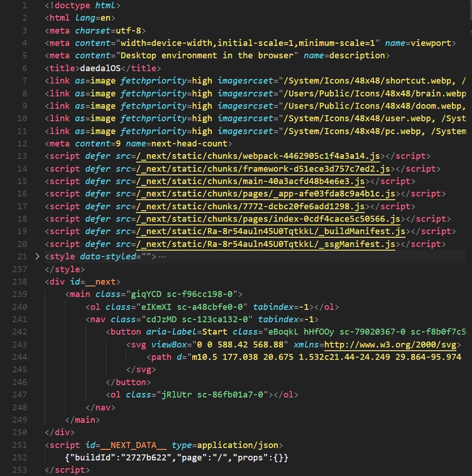Image resolution: width=472 pixels, height=476 pixels.
Task: Click the __next div id value
Action: coord(100,282)
